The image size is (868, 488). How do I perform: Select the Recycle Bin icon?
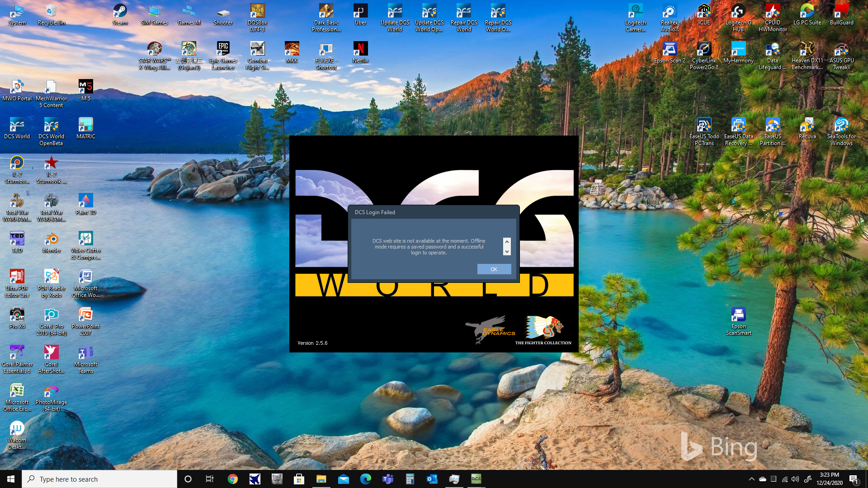click(x=51, y=14)
